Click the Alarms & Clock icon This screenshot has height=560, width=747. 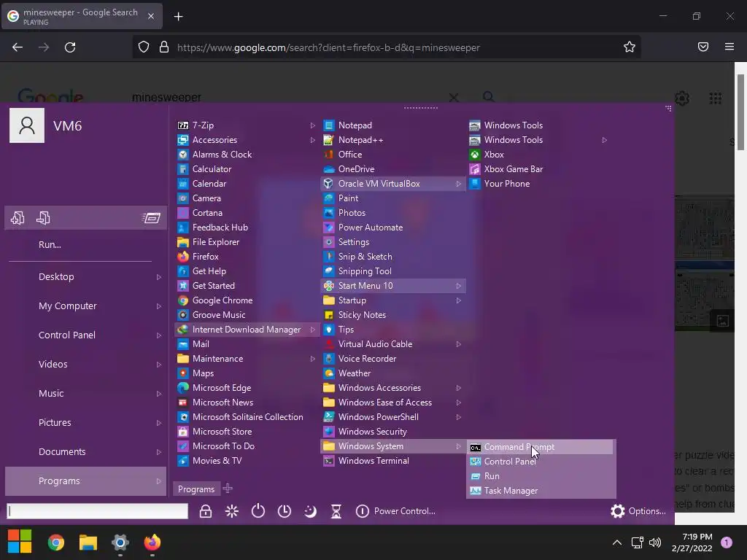183,155
